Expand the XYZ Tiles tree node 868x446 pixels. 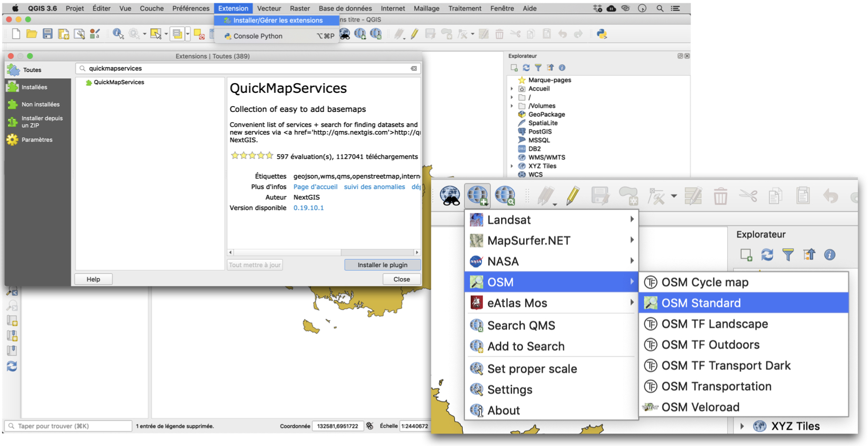click(512, 166)
